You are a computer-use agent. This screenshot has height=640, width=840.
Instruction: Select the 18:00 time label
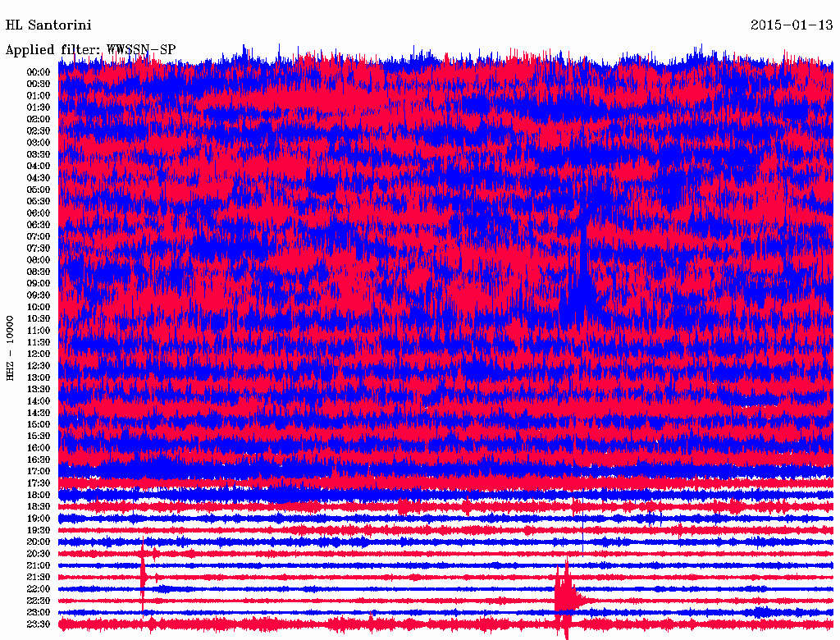coord(39,496)
